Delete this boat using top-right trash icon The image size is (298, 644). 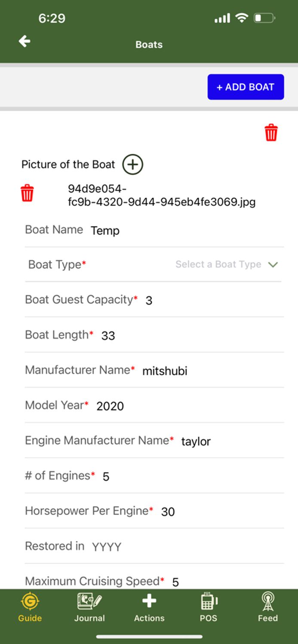(271, 133)
